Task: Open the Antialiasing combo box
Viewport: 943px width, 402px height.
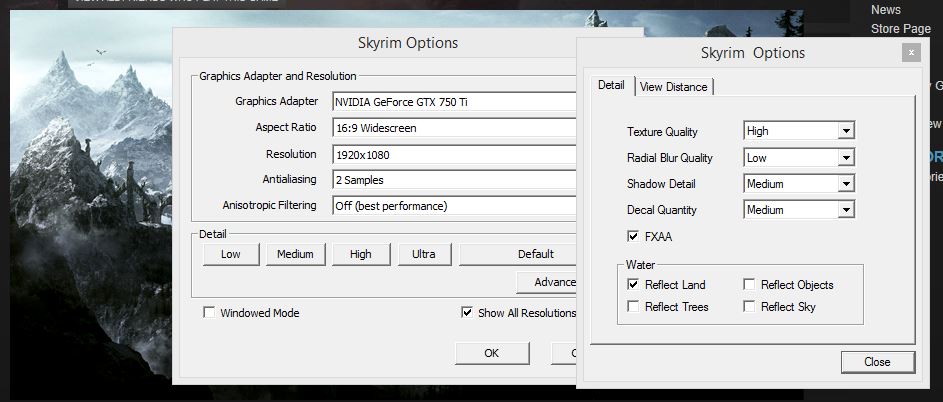Action: [x=454, y=179]
